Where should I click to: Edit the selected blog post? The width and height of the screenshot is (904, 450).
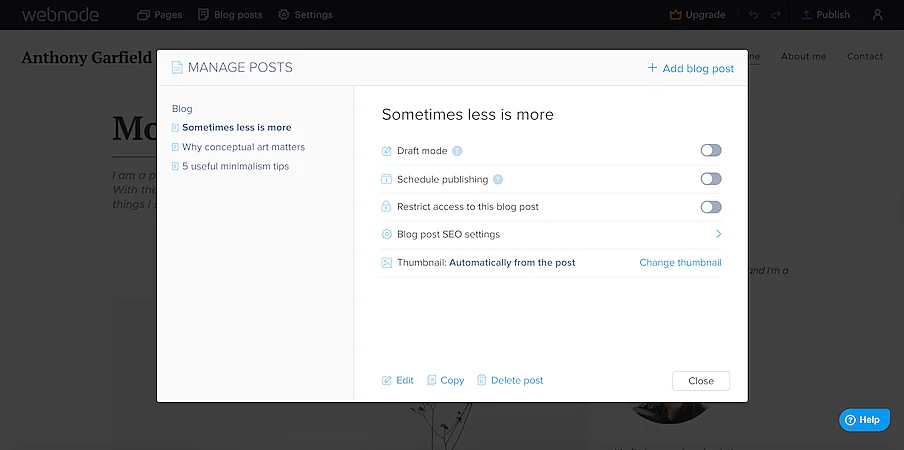[x=398, y=380]
